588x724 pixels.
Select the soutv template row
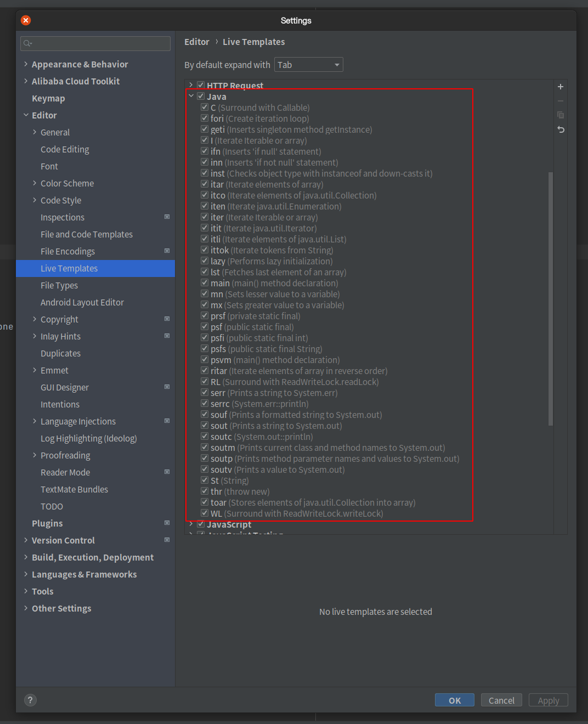tap(278, 470)
